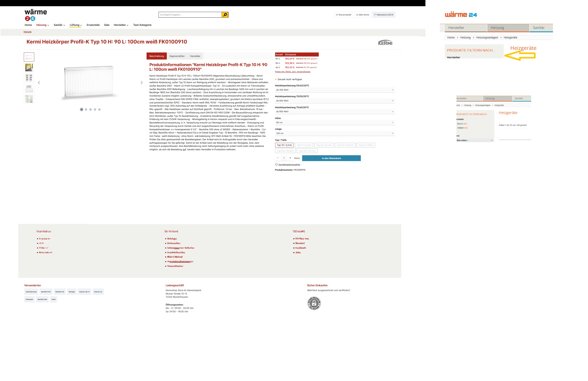Expand Hersteller in the main navigation bar

tap(121, 25)
